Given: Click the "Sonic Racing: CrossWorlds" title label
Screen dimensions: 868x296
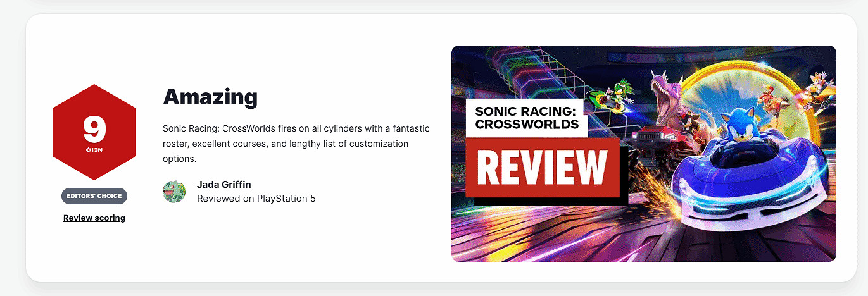Looking at the screenshot, I should tap(527, 118).
